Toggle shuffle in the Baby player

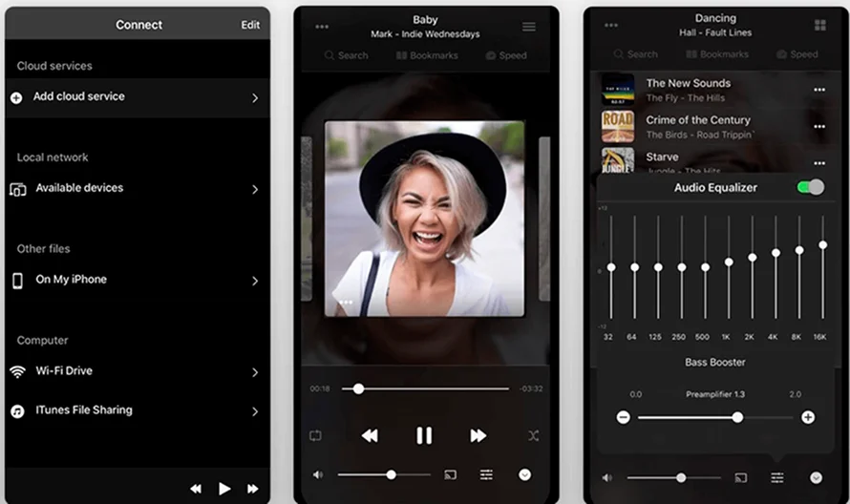[x=533, y=435]
